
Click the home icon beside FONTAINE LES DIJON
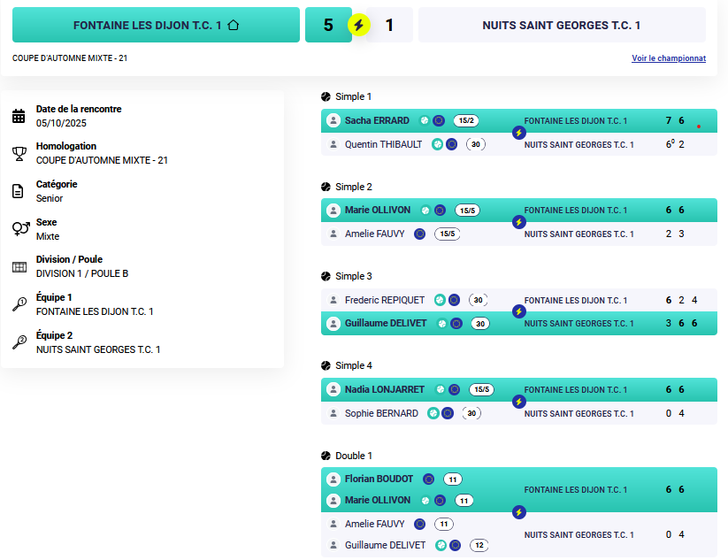pos(234,26)
